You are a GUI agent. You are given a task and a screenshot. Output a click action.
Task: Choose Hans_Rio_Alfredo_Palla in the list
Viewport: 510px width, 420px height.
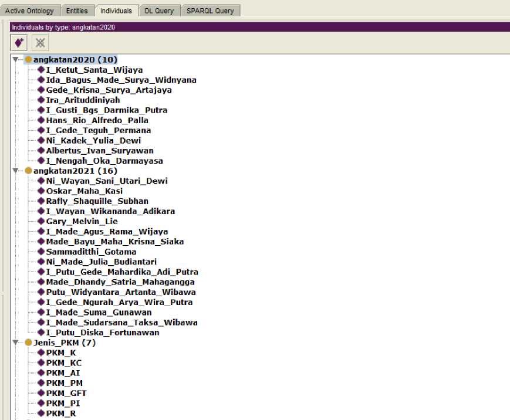(x=97, y=120)
